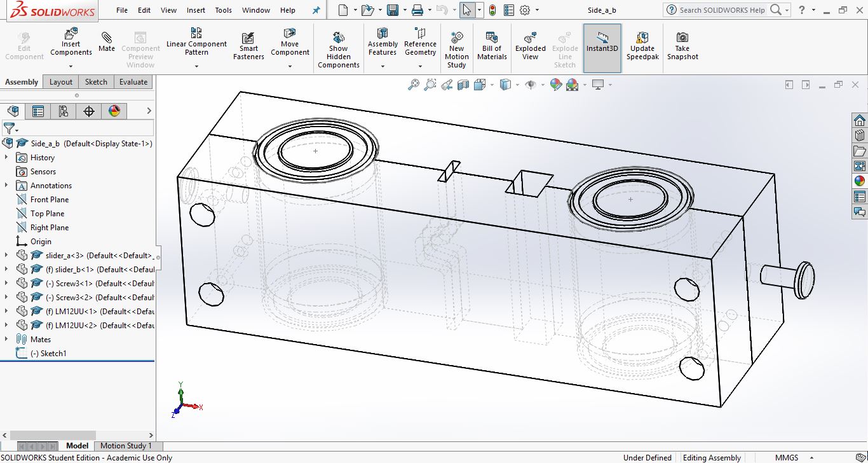Open the DisplayManager tab icon
This screenshot has width=868, height=463.
coord(114,111)
